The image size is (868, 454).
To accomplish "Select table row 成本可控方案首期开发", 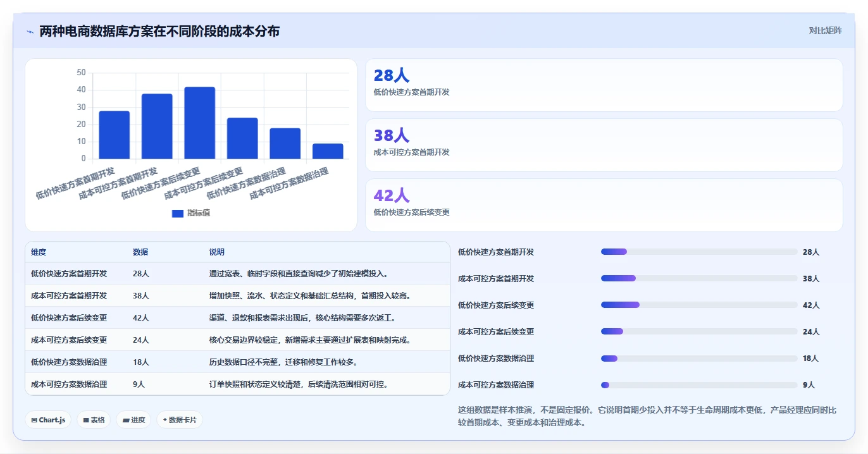I will [x=237, y=296].
